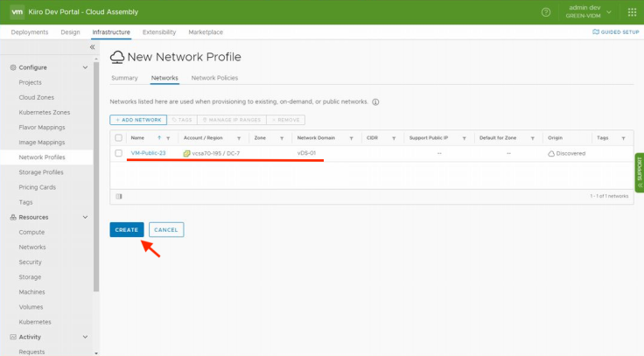Image resolution: width=644 pixels, height=356 pixels.
Task: Sort by Name column arrow
Action: tap(159, 138)
